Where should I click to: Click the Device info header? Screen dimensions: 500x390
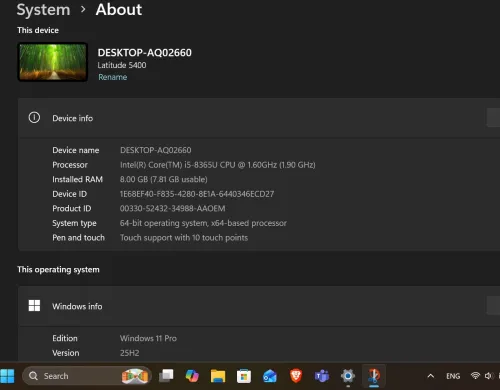259,118
